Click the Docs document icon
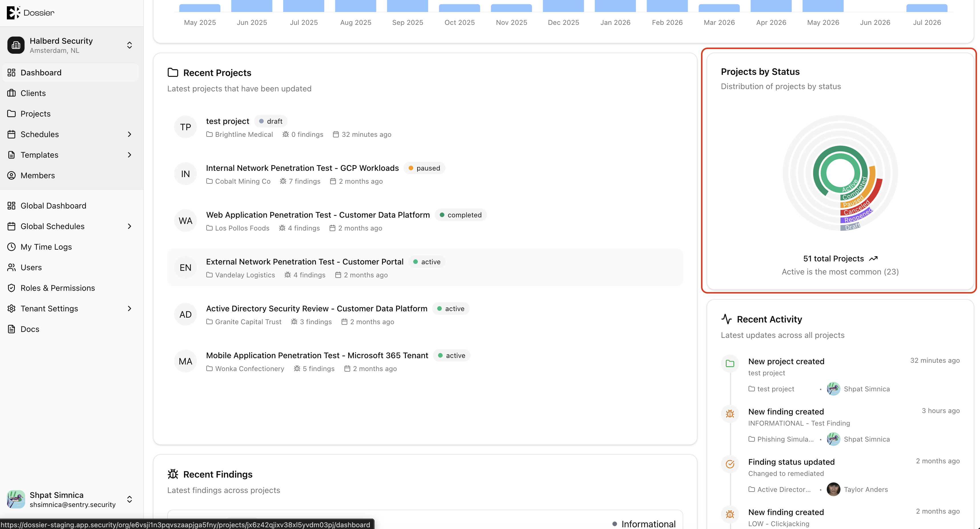 (11, 329)
